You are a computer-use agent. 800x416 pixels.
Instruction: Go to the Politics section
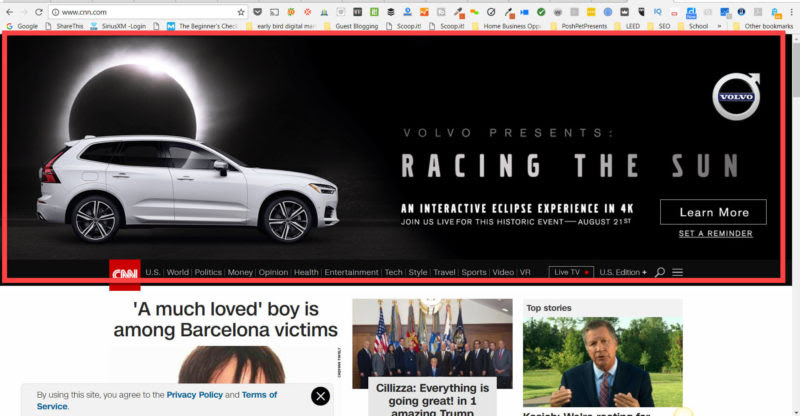(x=208, y=273)
